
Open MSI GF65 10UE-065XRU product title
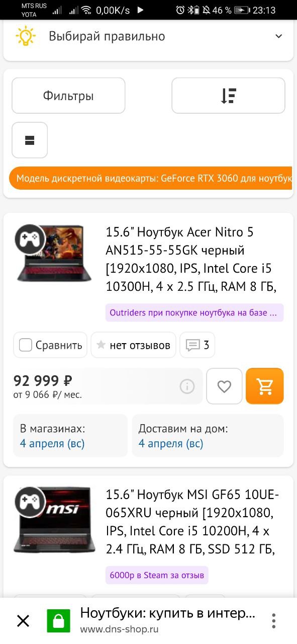[x=192, y=522]
